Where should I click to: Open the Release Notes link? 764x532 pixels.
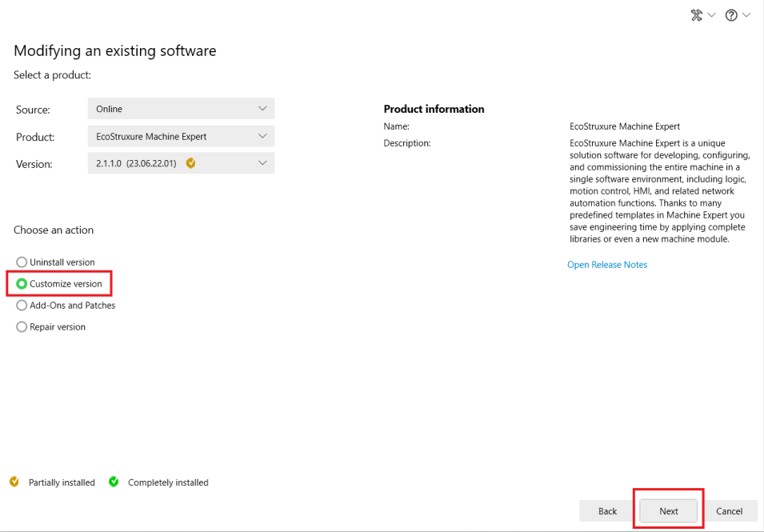tap(607, 265)
